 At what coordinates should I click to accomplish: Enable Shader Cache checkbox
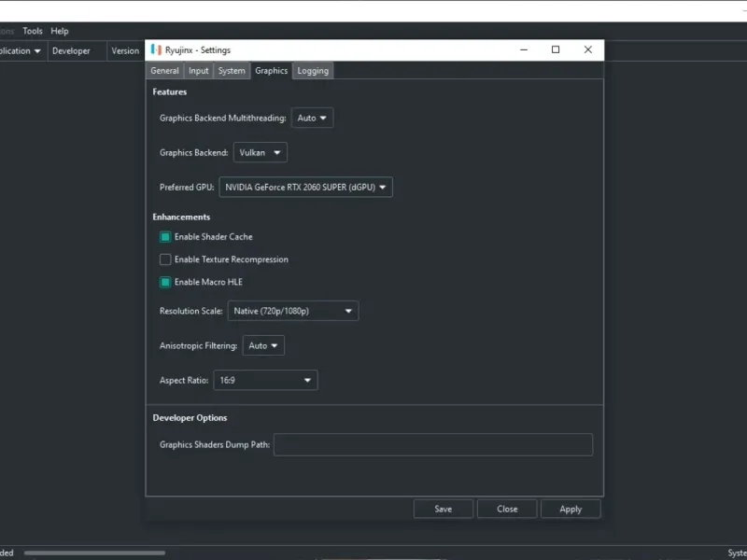point(165,237)
